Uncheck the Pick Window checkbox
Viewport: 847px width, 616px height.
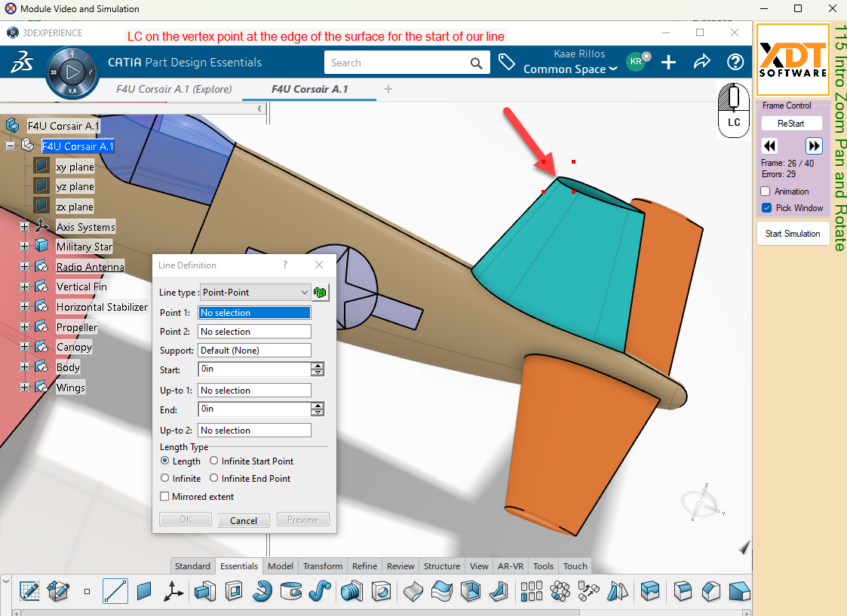click(x=766, y=208)
